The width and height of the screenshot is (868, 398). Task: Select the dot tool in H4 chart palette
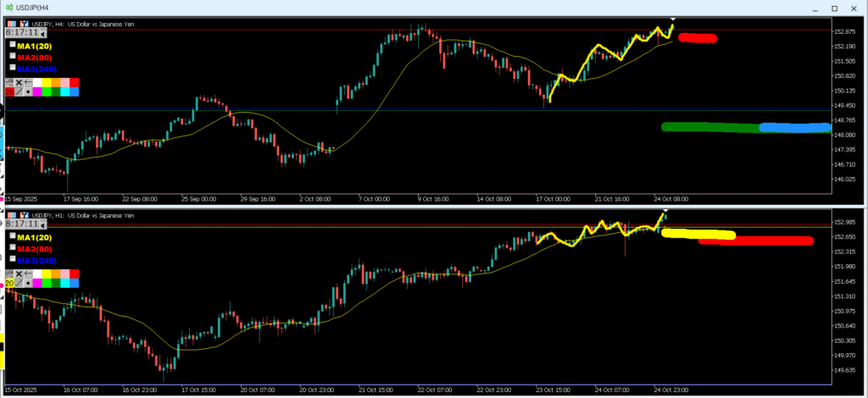point(28,91)
